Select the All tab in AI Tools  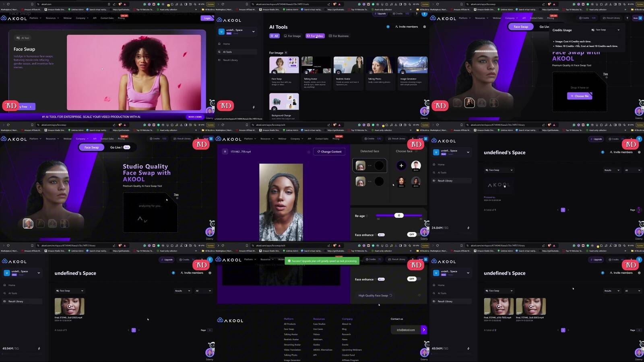(274, 36)
